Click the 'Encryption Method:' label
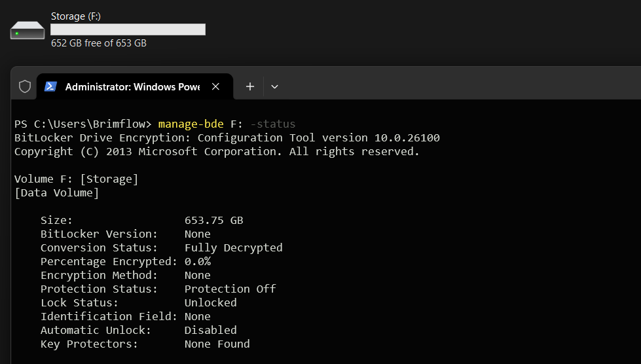 [99, 276]
